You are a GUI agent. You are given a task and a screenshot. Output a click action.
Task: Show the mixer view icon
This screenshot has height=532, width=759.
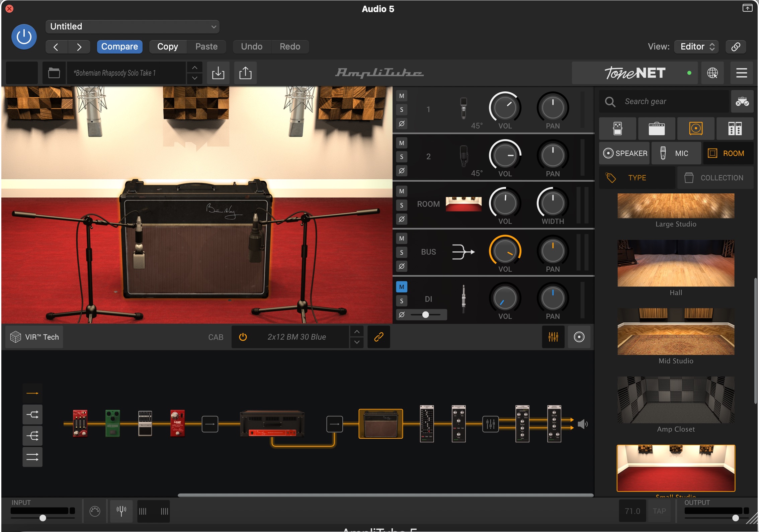(x=553, y=337)
